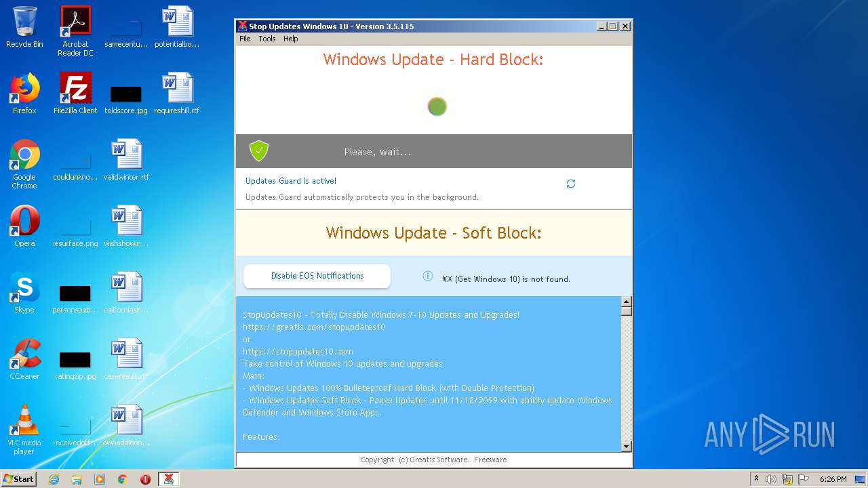Click 'GWX (Get Windows 10) is not found.' text

[x=506, y=279]
